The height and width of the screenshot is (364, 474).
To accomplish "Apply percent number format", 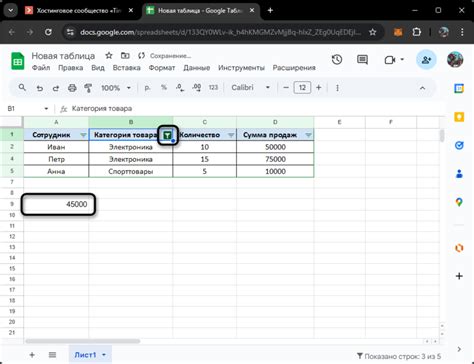I will click(164, 88).
